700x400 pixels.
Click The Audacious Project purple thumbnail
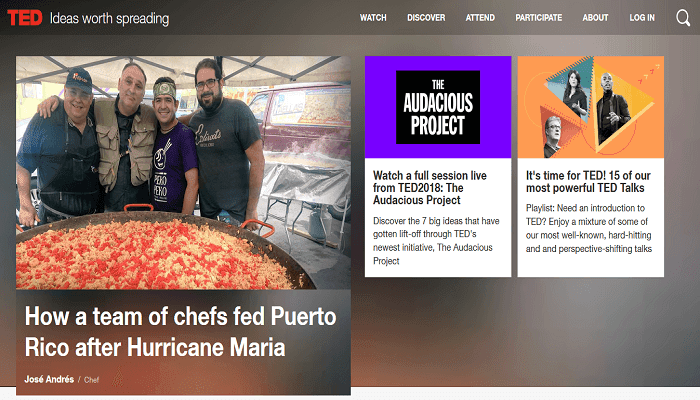(x=438, y=107)
